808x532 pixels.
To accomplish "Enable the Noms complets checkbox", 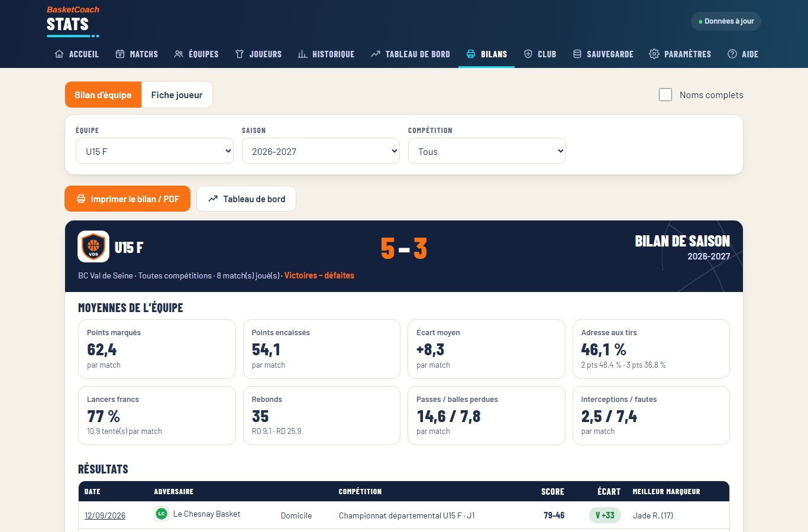I will (x=665, y=95).
